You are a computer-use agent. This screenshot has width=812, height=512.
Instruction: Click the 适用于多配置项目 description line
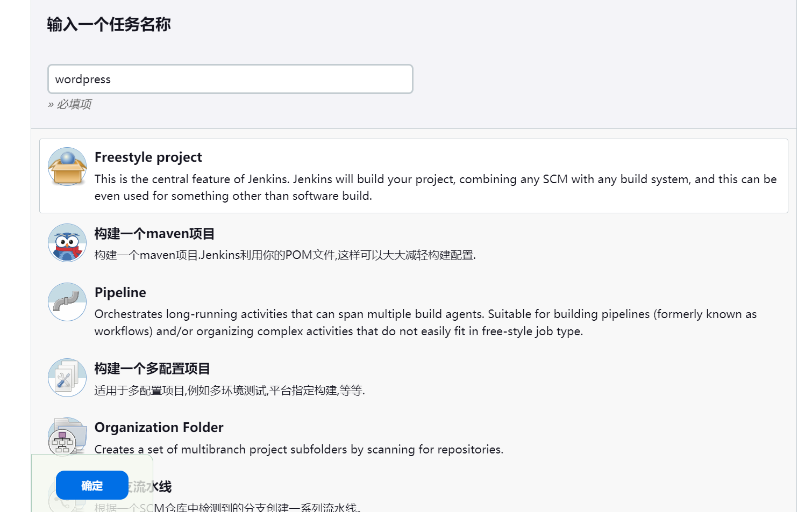tap(230, 391)
